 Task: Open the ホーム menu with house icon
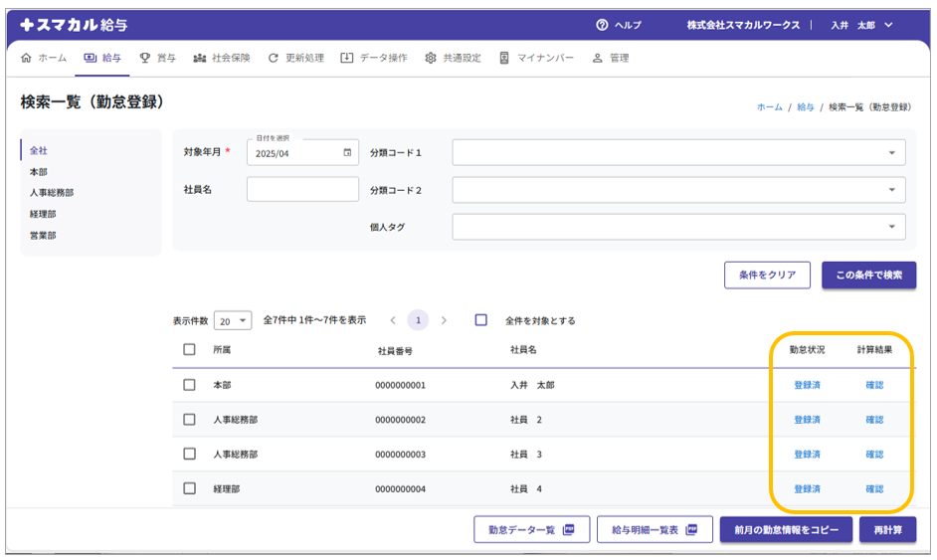pos(44,58)
